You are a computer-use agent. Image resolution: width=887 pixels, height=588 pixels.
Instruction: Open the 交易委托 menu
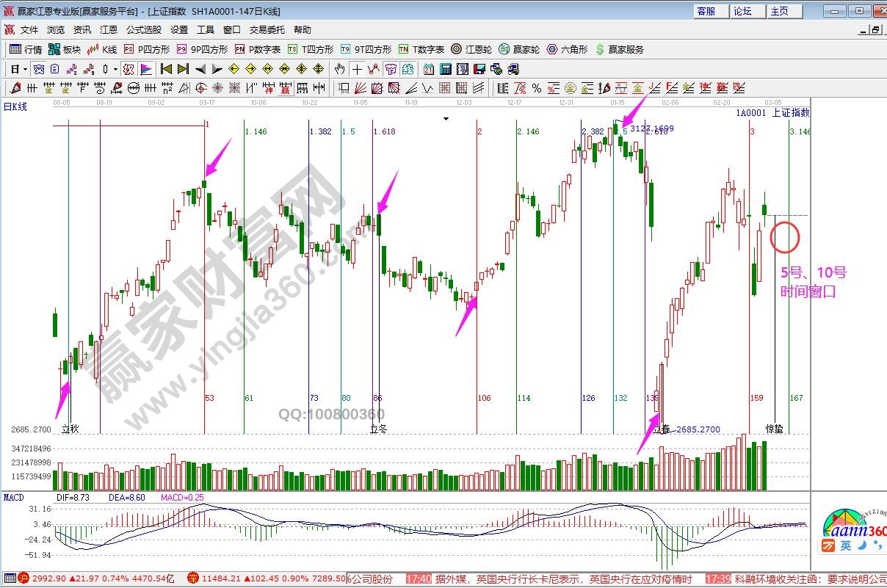pos(267,30)
